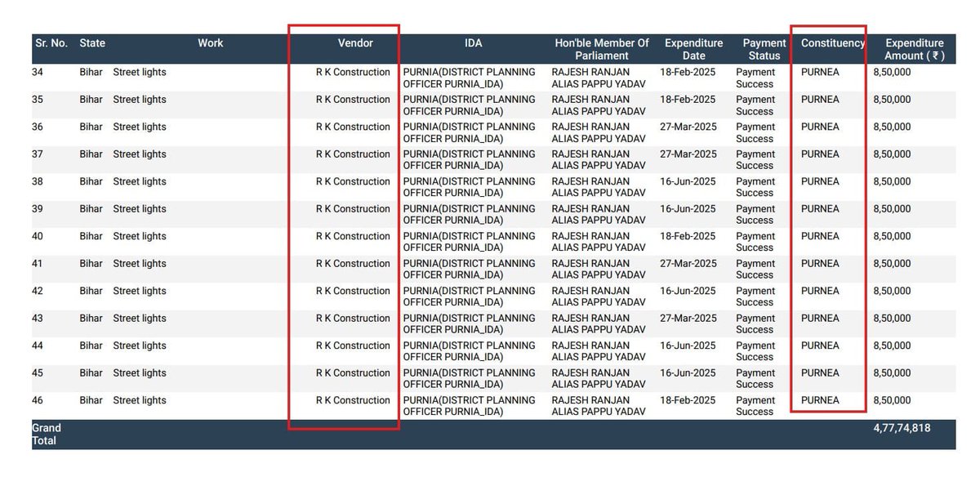Click R K Construction in row 46
The image size is (980, 495).
353,400
